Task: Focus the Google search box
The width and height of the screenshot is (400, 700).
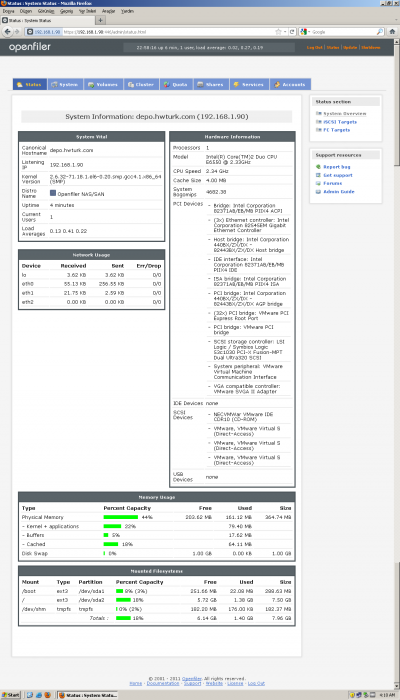Action: [344, 32]
